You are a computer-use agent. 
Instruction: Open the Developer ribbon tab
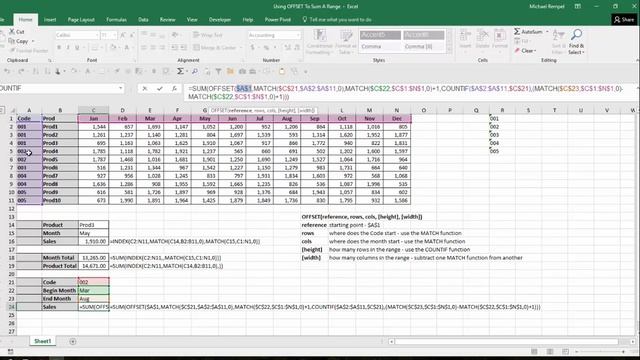(x=220, y=20)
